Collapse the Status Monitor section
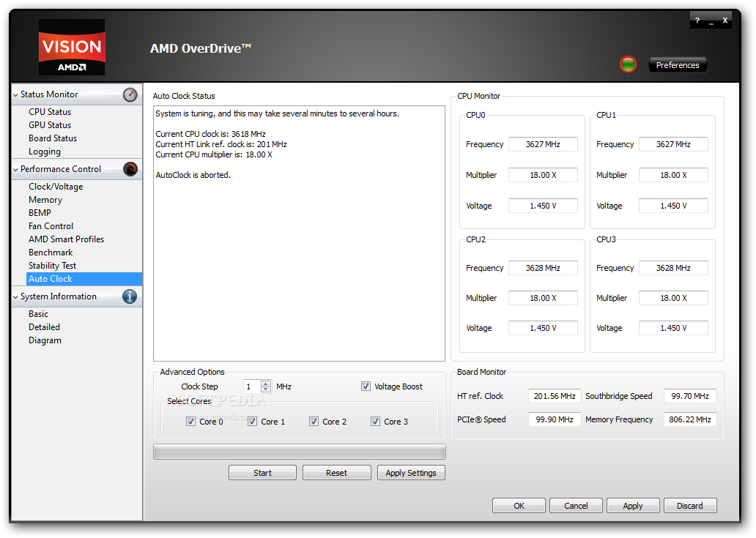 point(16,95)
